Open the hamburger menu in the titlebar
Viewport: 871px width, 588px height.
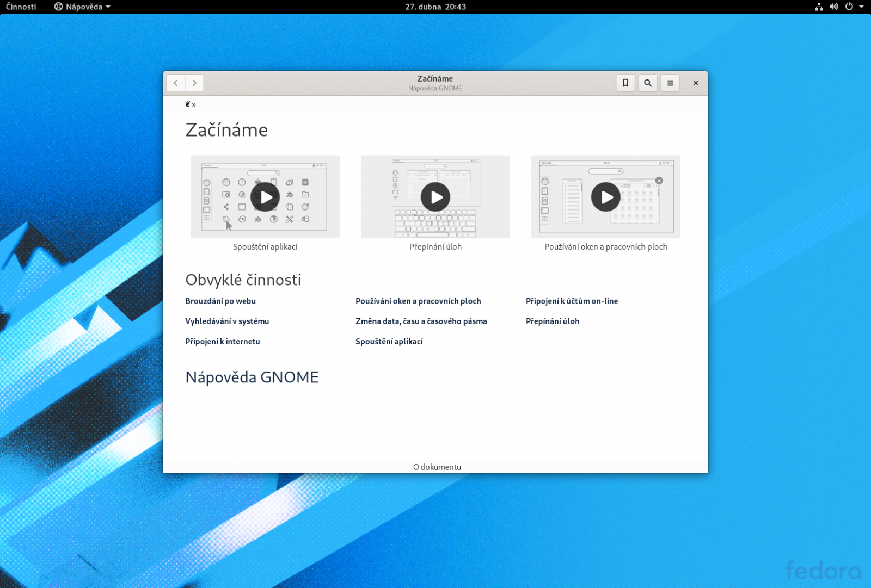click(x=670, y=83)
